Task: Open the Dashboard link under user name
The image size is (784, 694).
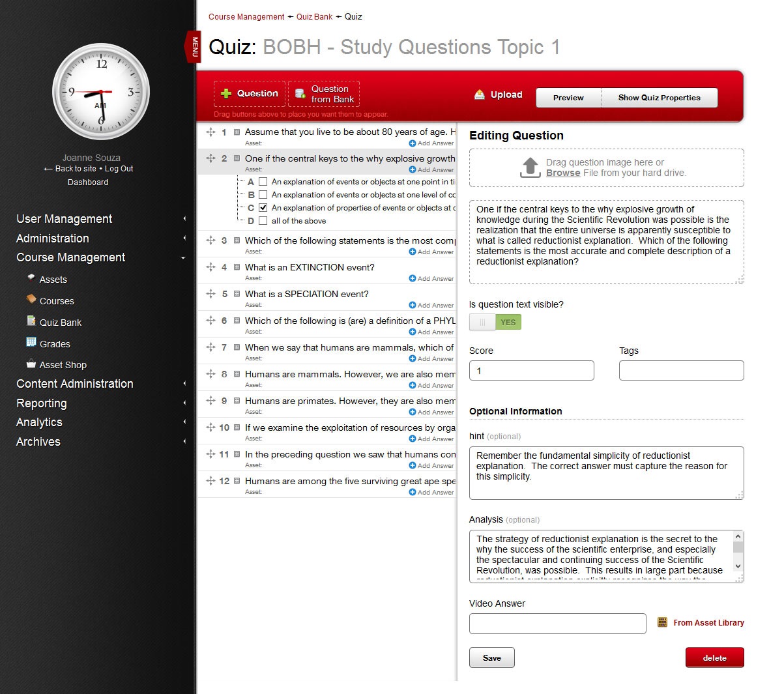Action: pyautogui.click(x=88, y=182)
